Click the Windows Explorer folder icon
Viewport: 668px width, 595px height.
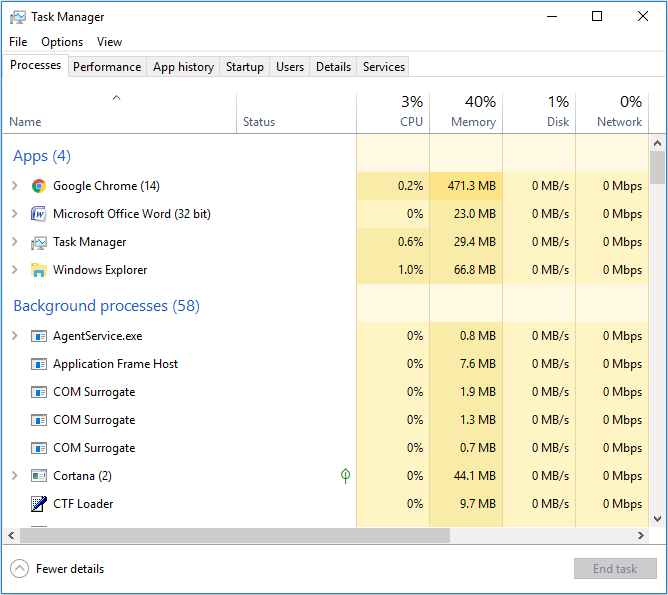tap(39, 270)
